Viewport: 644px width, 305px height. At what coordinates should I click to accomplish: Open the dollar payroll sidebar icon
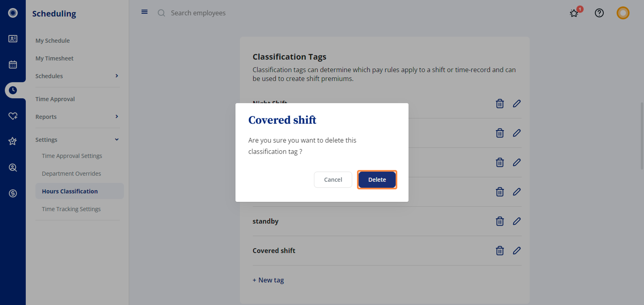click(13, 193)
